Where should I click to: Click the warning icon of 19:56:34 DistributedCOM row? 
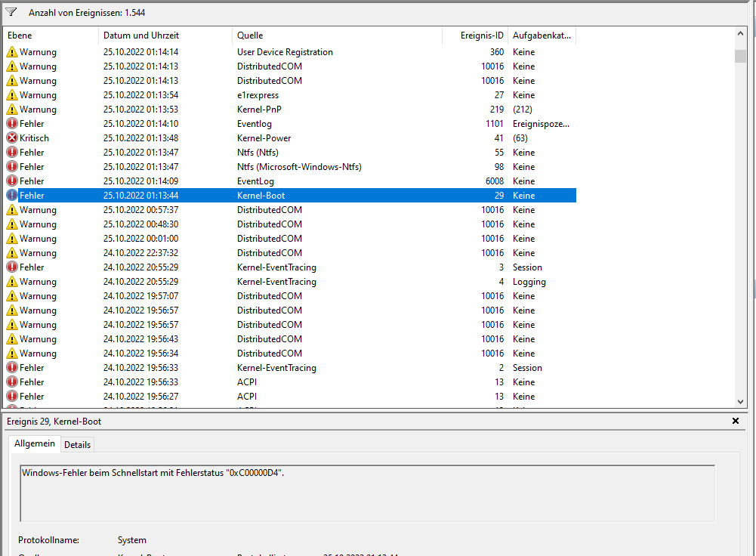[12, 354]
